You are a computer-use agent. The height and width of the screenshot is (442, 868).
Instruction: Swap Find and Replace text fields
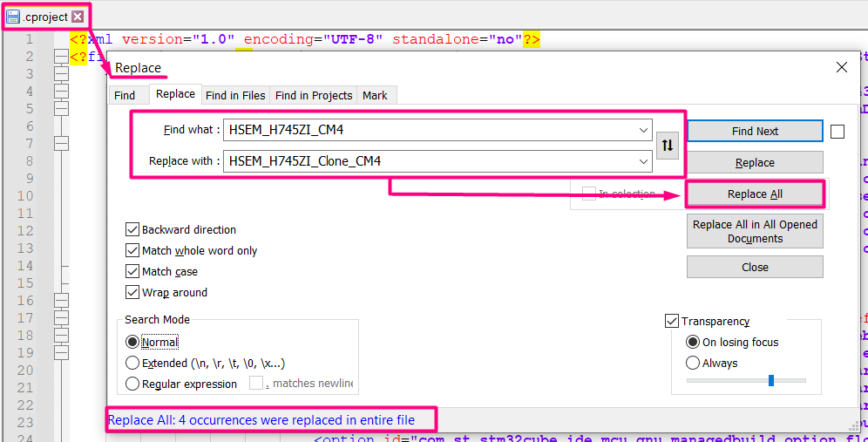668,146
